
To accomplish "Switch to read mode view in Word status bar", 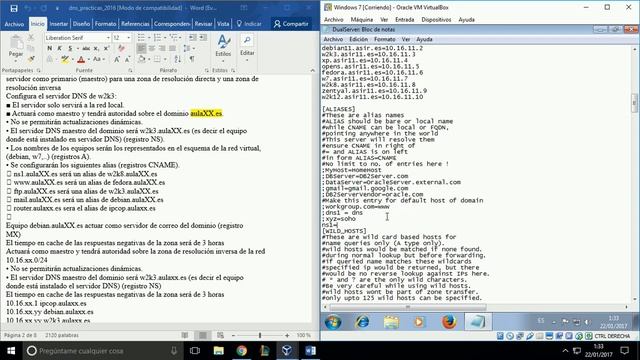I will tap(185, 336).
